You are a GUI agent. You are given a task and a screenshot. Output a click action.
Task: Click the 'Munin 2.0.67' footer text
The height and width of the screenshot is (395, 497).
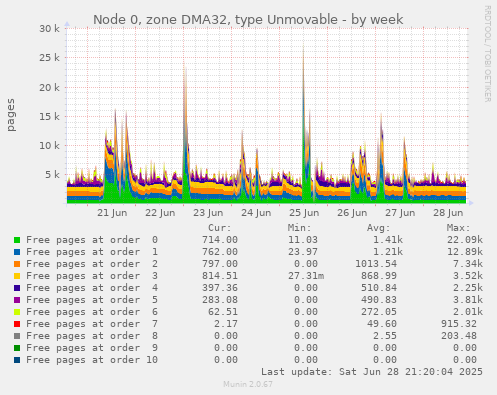coord(248,384)
